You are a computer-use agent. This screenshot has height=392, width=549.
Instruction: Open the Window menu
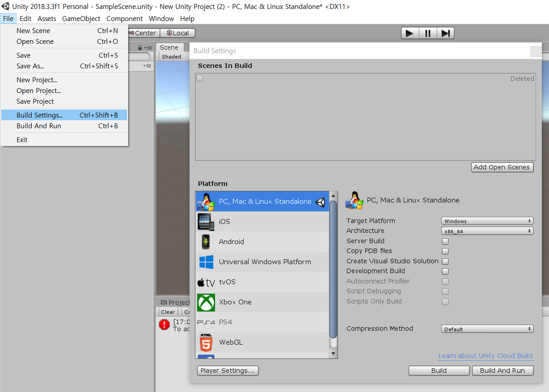[161, 19]
